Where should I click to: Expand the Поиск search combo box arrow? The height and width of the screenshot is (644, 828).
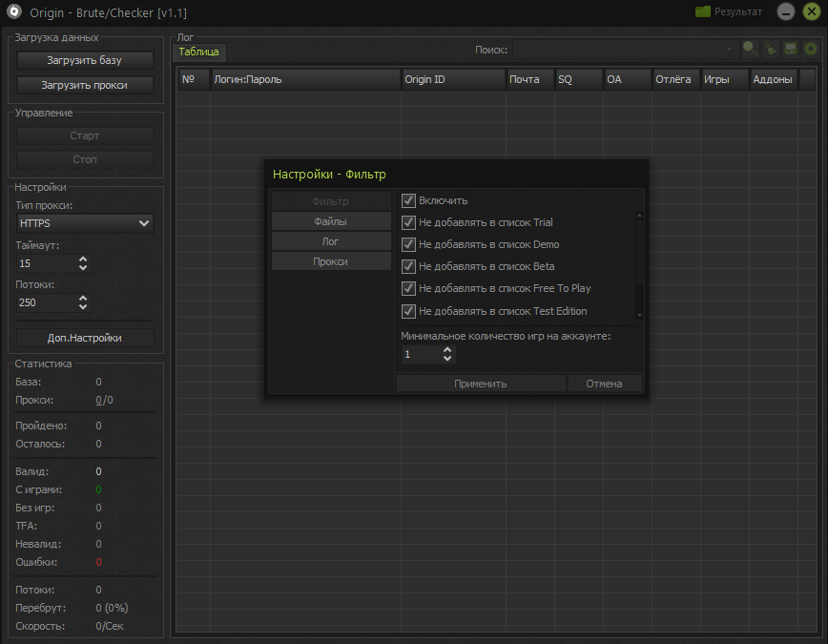729,50
